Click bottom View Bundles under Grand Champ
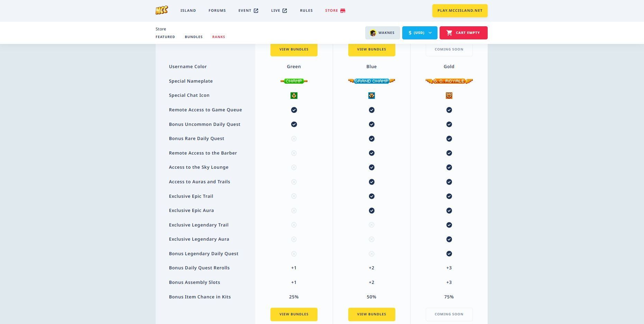Screen dimensions: 644x324 371,314
